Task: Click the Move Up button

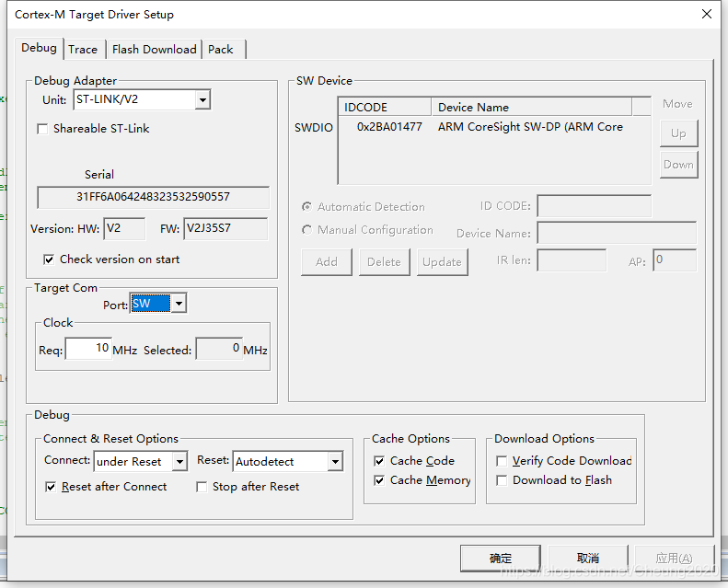Action: 679,133
